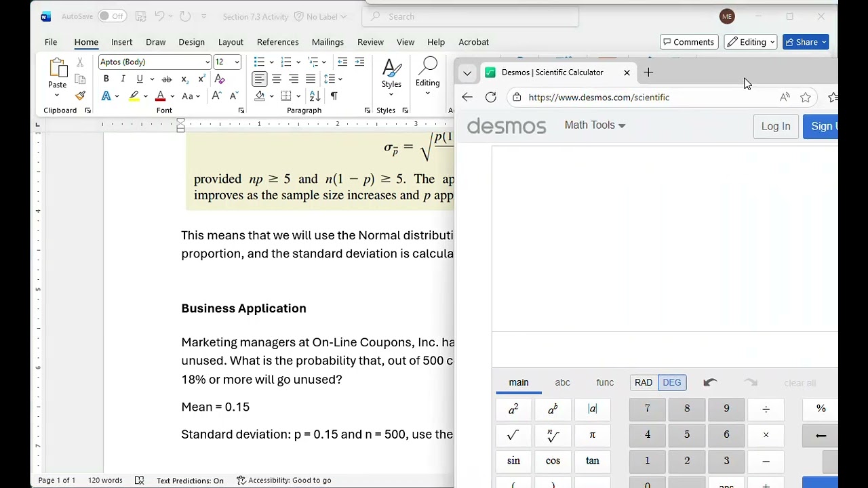Click square root key in Desmos
This screenshot has width=868, height=488.
pyautogui.click(x=513, y=435)
